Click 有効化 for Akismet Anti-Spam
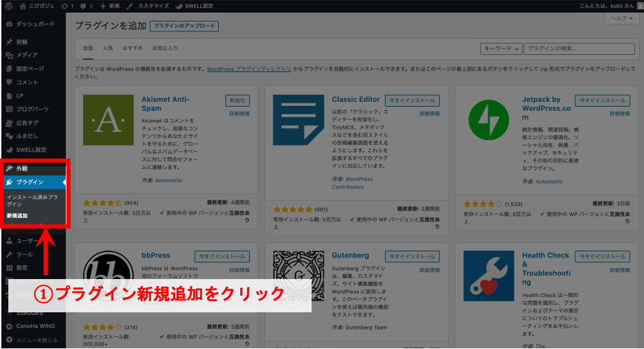Screen dimensions: 644x349 (x=238, y=100)
